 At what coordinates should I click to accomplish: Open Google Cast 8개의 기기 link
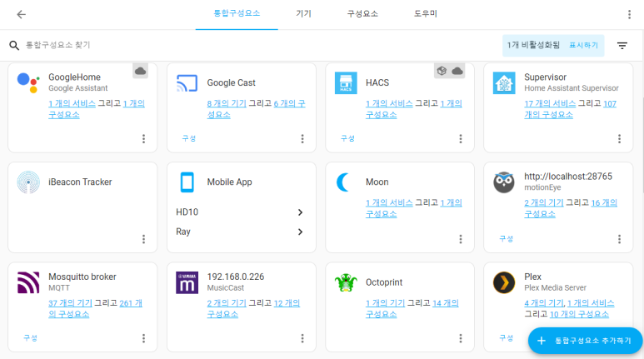(x=227, y=103)
